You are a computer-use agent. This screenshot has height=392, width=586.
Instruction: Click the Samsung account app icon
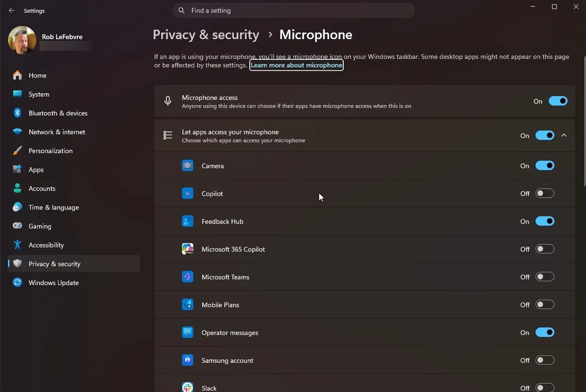click(x=188, y=360)
